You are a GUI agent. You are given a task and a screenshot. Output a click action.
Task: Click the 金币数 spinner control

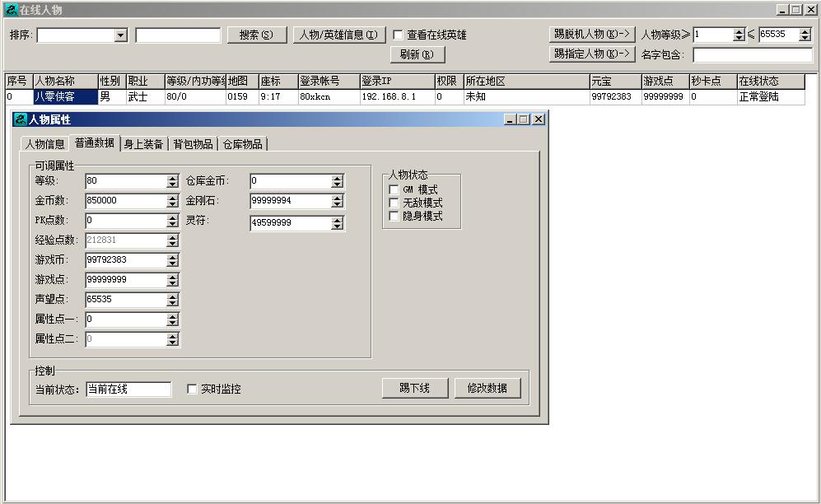(x=172, y=201)
